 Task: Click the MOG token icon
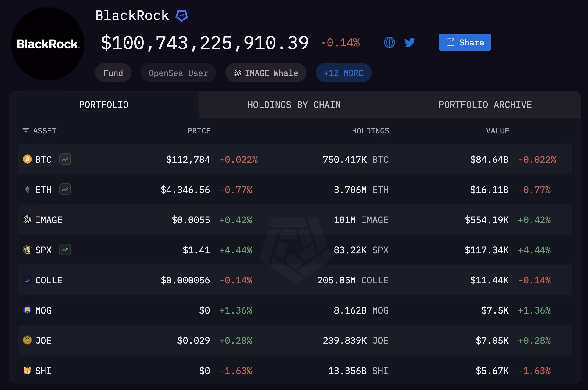pyautogui.click(x=27, y=310)
